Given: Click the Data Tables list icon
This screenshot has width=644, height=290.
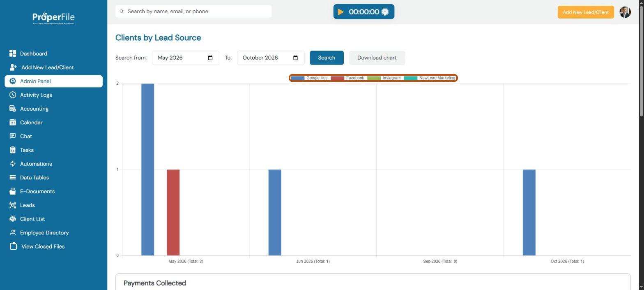Looking at the screenshot, I should pos(13,177).
